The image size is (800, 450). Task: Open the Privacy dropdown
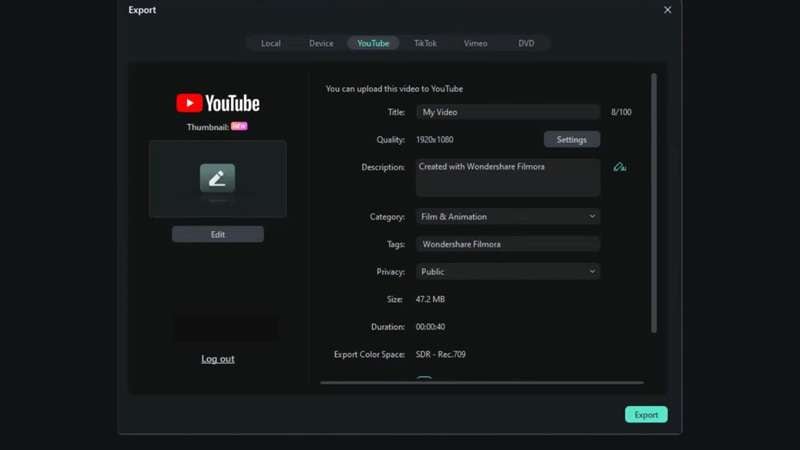pyautogui.click(x=508, y=272)
